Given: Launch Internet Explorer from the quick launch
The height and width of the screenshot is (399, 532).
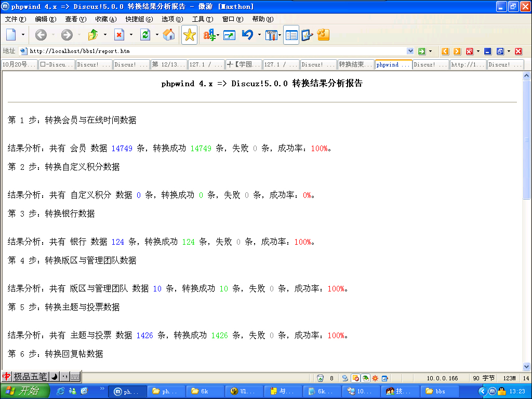Looking at the screenshot, I should point(60,391).
